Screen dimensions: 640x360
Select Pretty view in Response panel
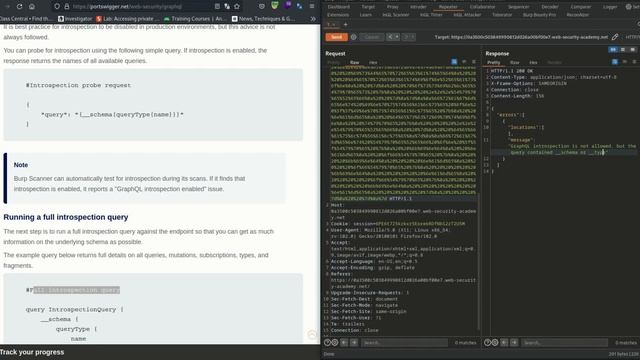point(494,62)
